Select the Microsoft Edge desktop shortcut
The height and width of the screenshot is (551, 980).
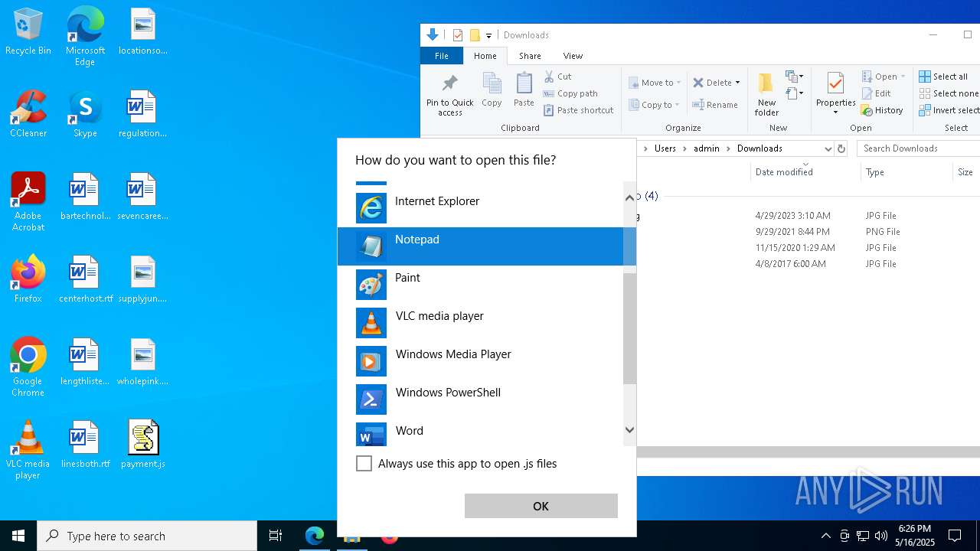coord(85,37)
